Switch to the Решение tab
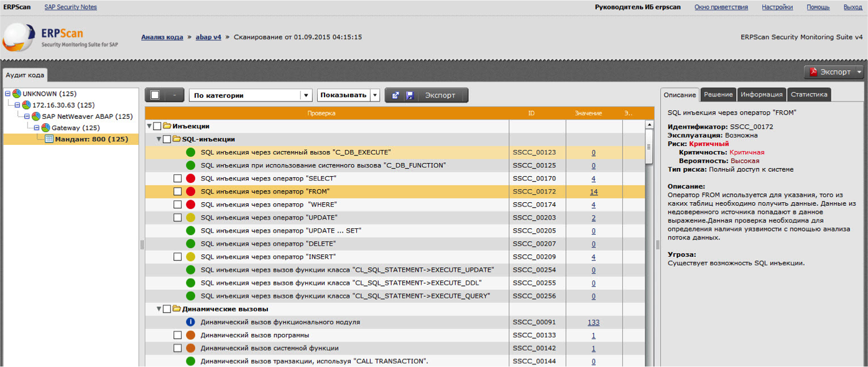The image size is (868, 367). click(x=718, y=95)
